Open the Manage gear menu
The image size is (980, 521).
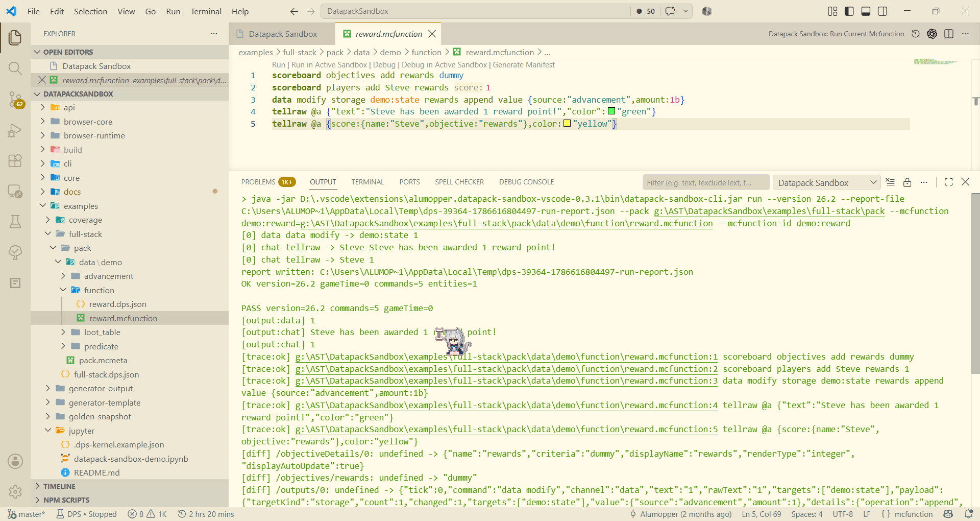pos(15,492)
